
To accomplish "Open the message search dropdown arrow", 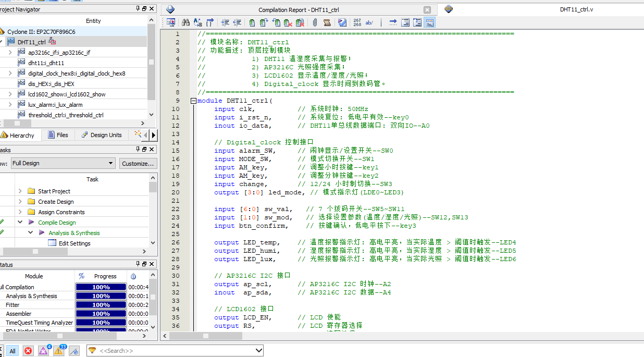I will pyautogui.click(x=259, y=351).
